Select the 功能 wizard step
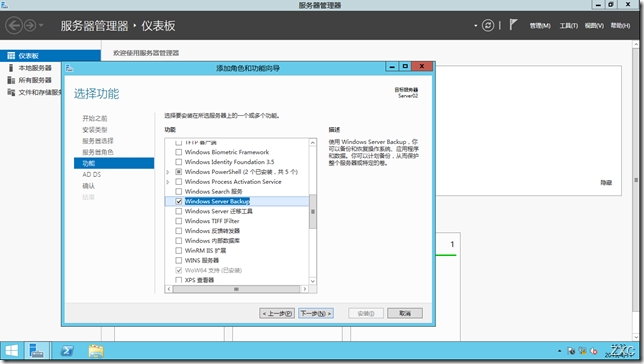The image size is (644, 364). pyautogui.click(x=114, y=163)
